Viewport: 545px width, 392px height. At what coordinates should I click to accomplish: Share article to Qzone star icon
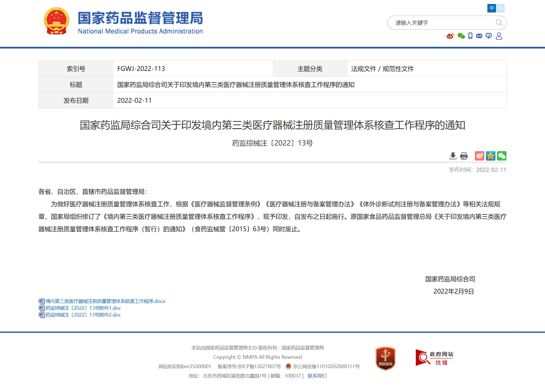click(x=491, y=156)
